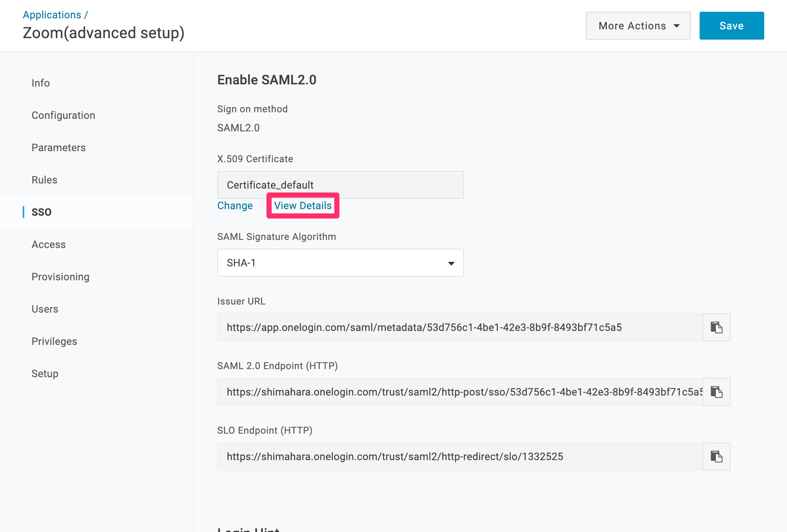Switch to the Provisioning tab
The image size is (787, 532).
pyautogui.click(x=61, y=277)
